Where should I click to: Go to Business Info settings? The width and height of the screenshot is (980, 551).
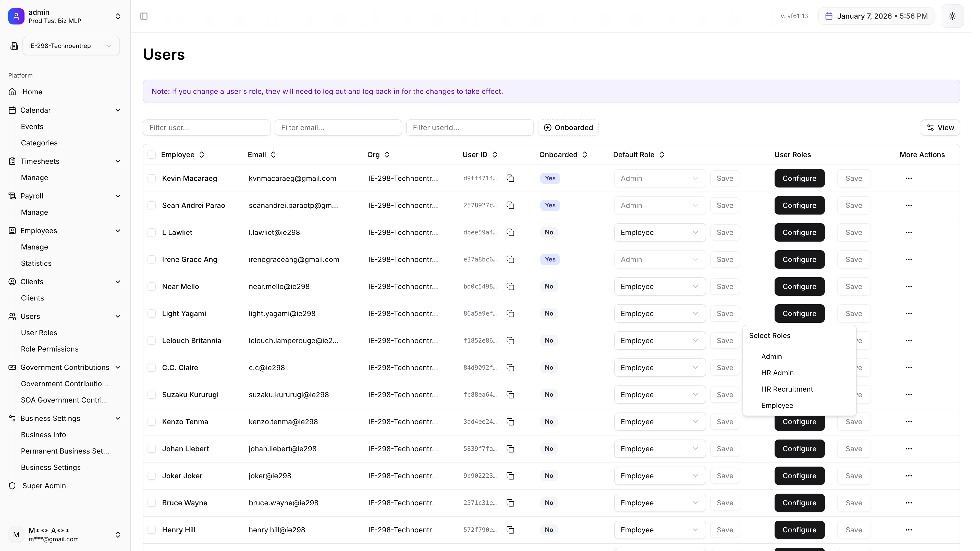[43, 434]
